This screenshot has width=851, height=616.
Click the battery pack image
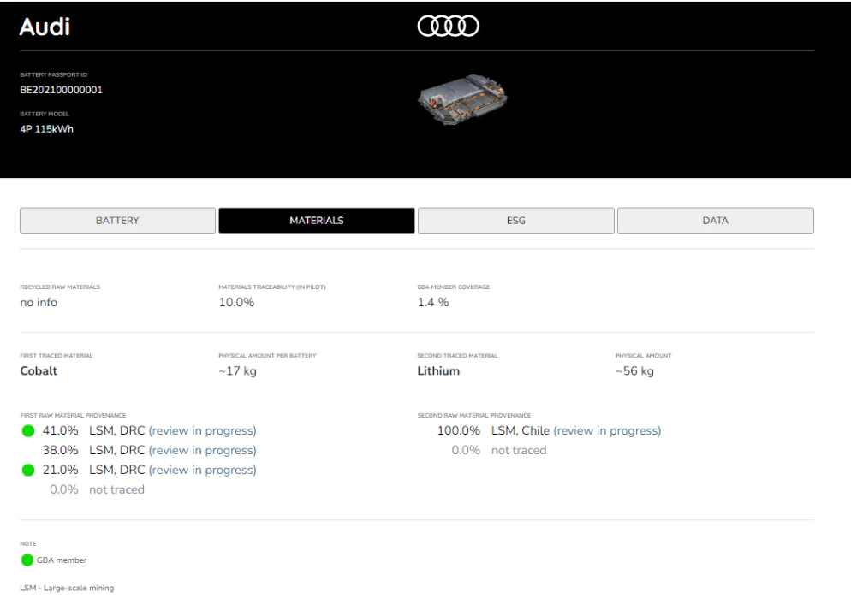[462, 99]
